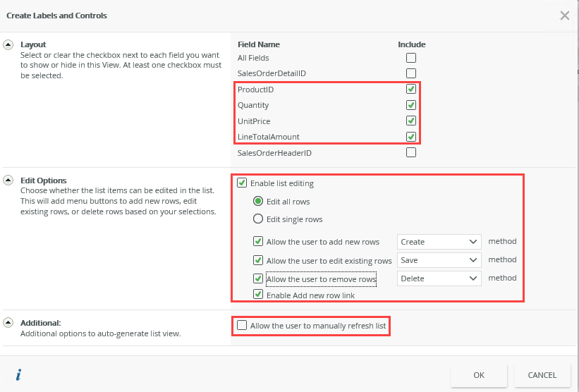
Task: Toggle the UnitPrice include checkbox
Action: pos(411,121)
